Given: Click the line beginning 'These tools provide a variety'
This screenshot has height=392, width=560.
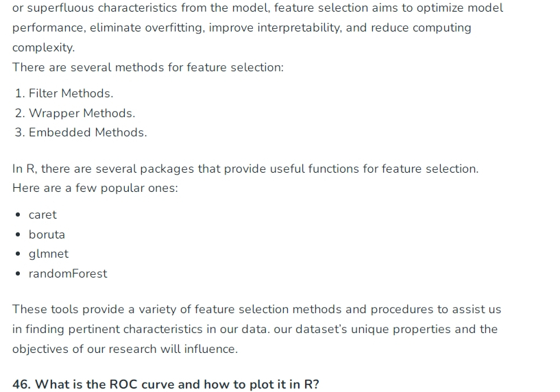Looking at the screenshot, I should [257, 309].
